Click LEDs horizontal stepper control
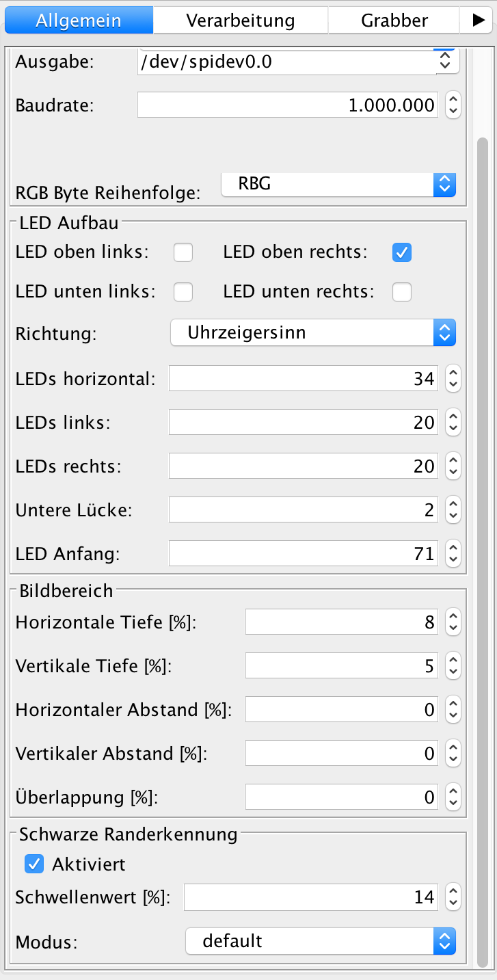This screenshot has height=980, width=497. point(453,378)
